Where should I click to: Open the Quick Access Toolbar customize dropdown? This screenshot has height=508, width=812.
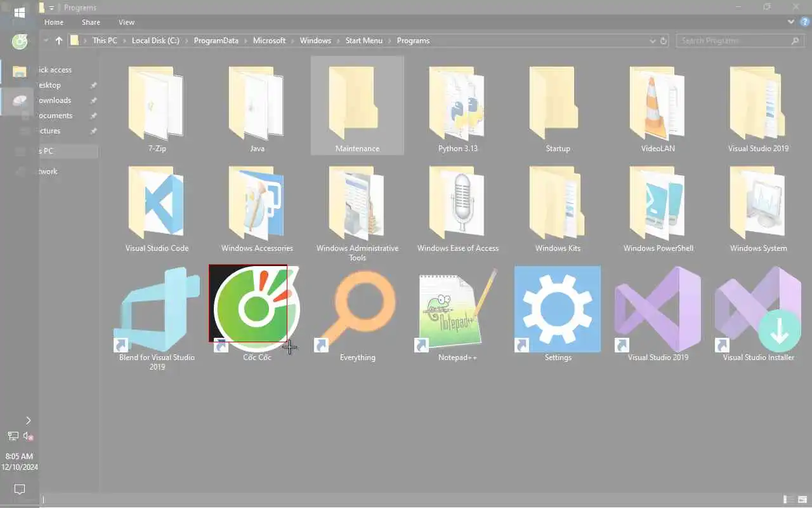point(52,8)
